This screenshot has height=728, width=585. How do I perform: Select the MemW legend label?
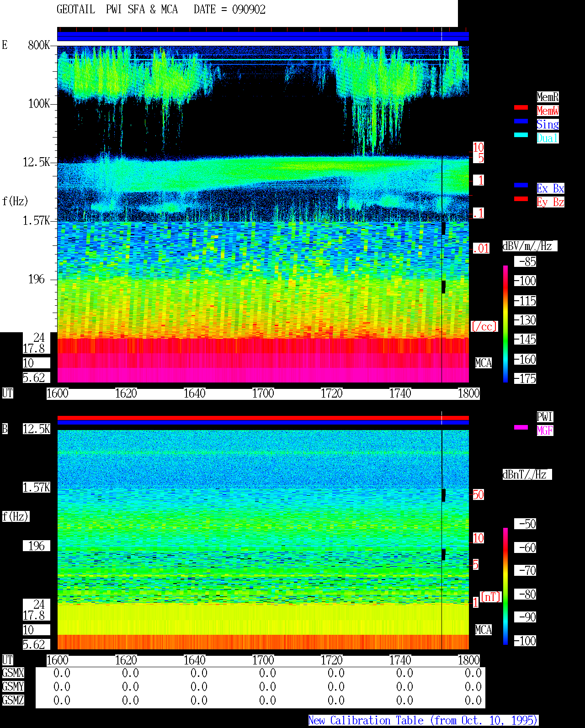(x=548, y=111)
